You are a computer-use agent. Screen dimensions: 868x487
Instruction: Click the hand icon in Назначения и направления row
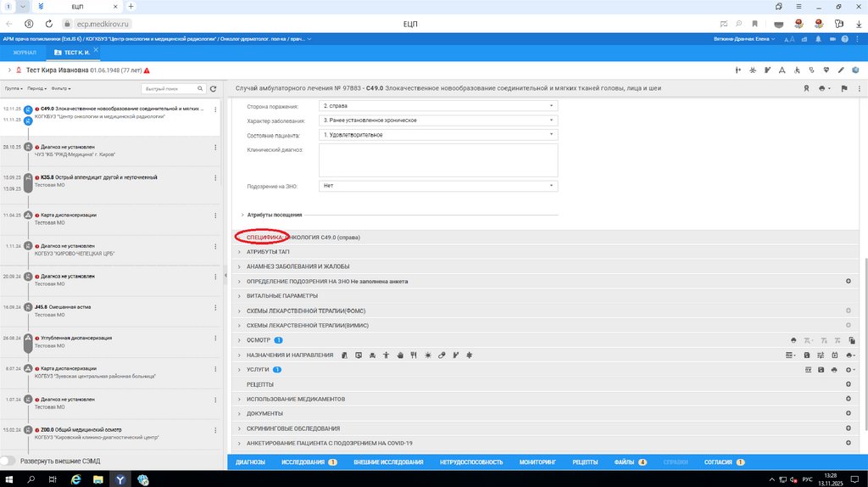(400, 355)
